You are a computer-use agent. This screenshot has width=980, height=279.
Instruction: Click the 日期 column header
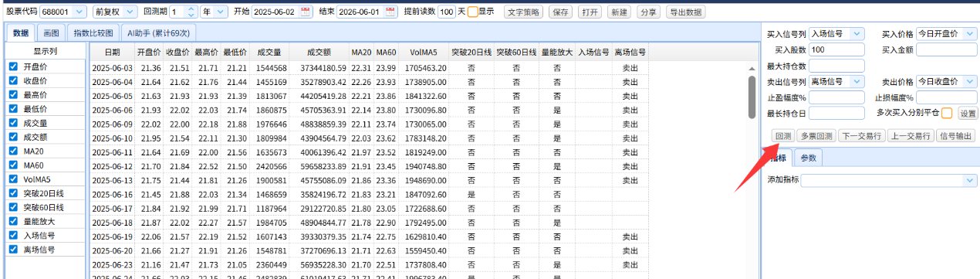tap(112, 53)
